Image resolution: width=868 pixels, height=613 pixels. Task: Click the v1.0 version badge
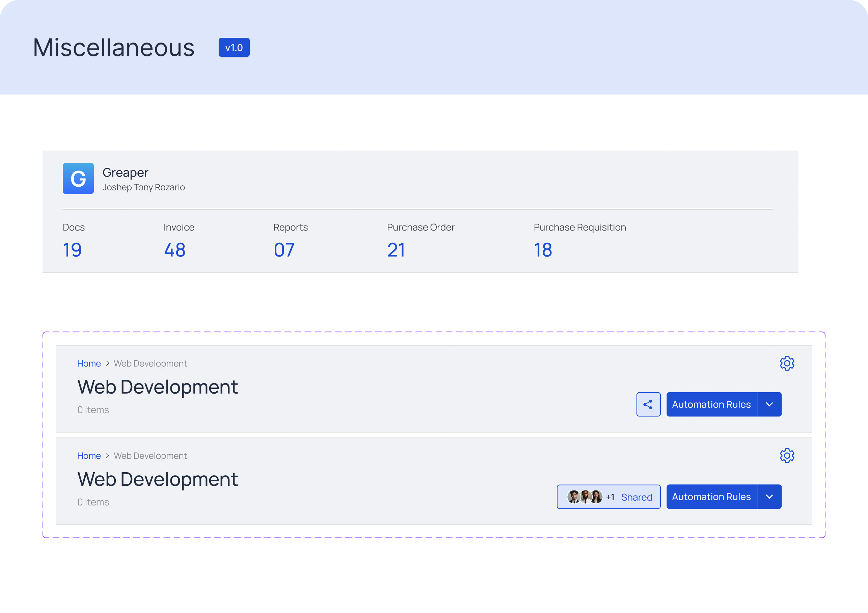pyautogui.click(x=234, y=48)
